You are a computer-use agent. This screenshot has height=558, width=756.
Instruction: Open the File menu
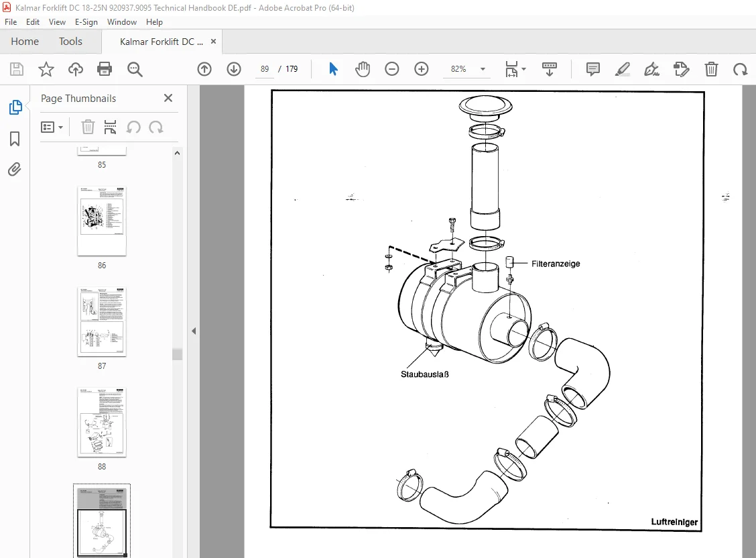tap(11, 22)
